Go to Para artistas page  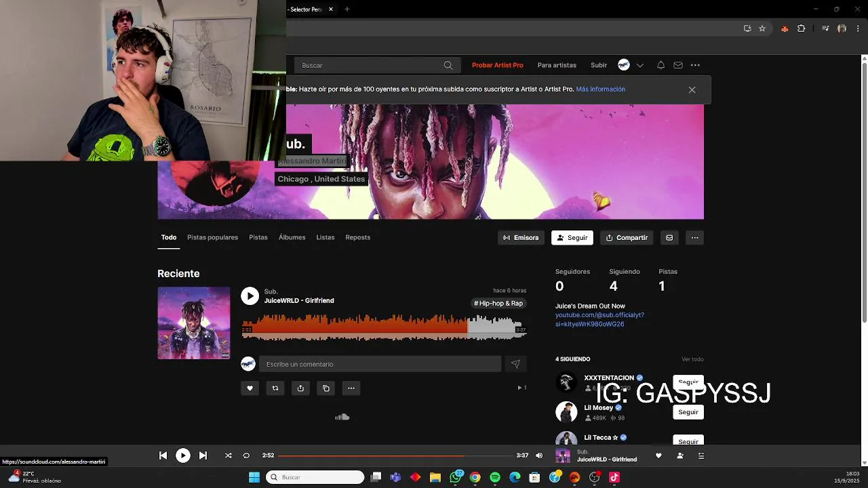pos(557,65)
